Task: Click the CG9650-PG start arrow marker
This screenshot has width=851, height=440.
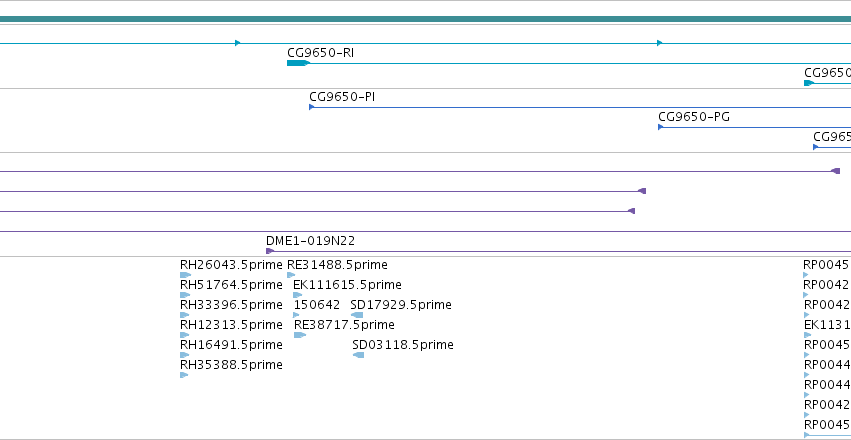Action: 661,127
